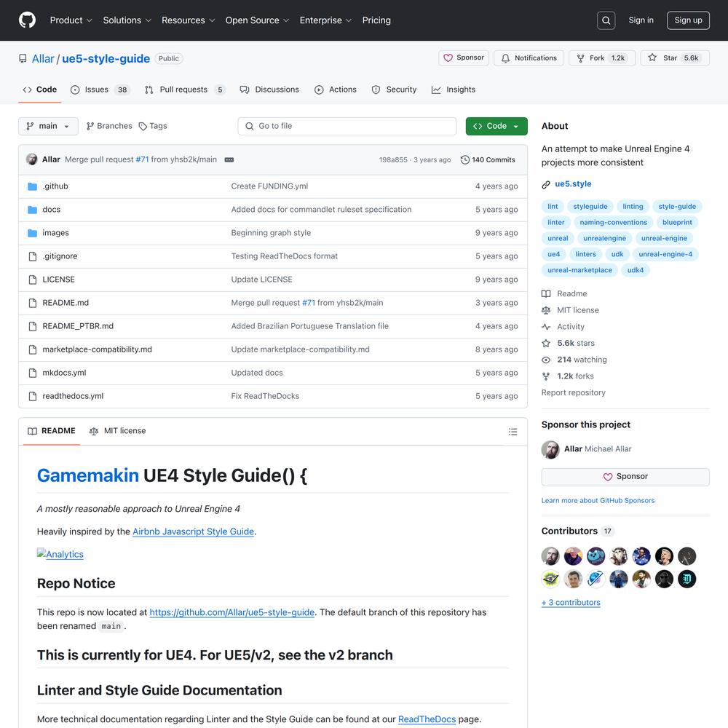Open the Security tab
Image resolution: width=728 pixels, height=728 pixels.
click(x=394, y=90)
